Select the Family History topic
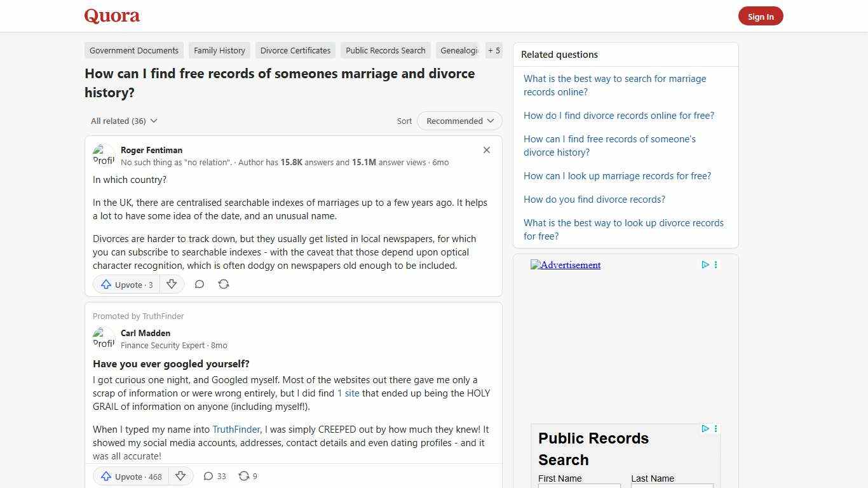Viewport: 868px width, 488px height. pos(219,50)
